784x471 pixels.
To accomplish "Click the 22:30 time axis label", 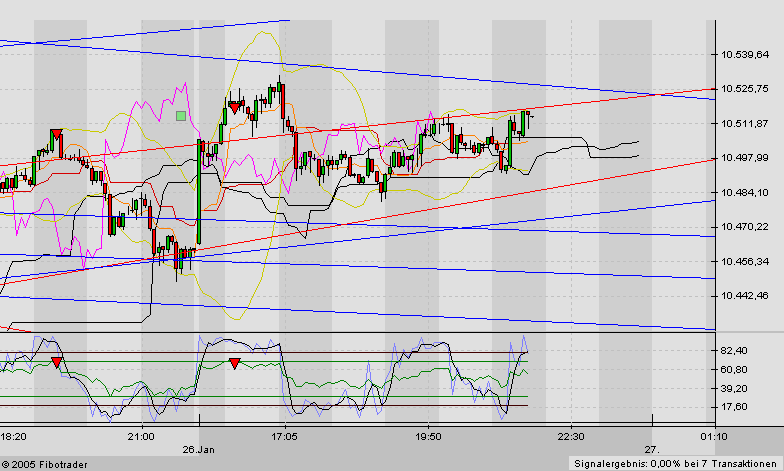I will point(571,437).
